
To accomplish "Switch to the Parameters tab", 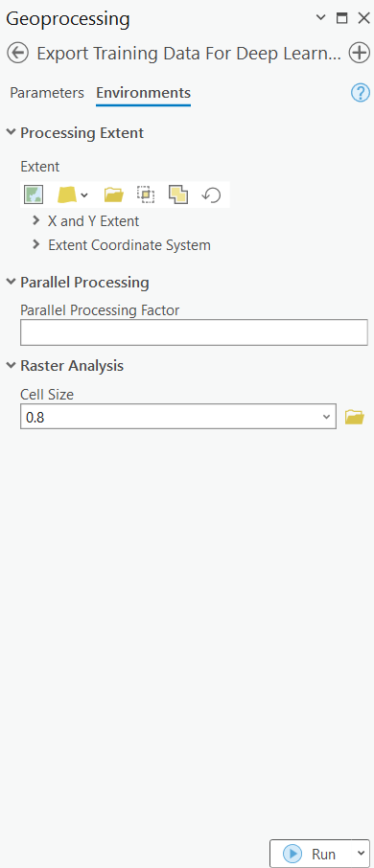I will [x=47, y=92].
